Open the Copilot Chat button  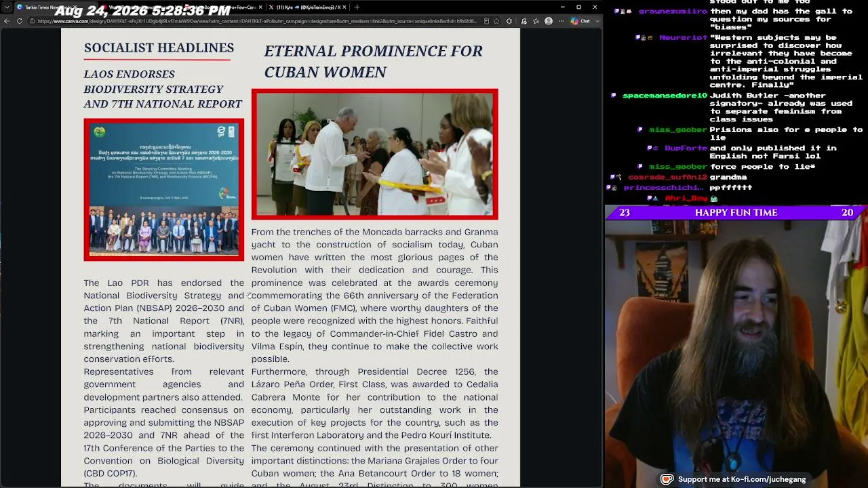pyautogui.click(x=580, y=21)
